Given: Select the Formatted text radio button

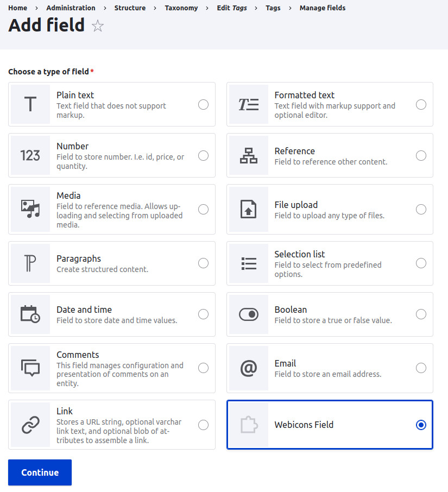Looking at the screenshot, I should tap(421, 104).
